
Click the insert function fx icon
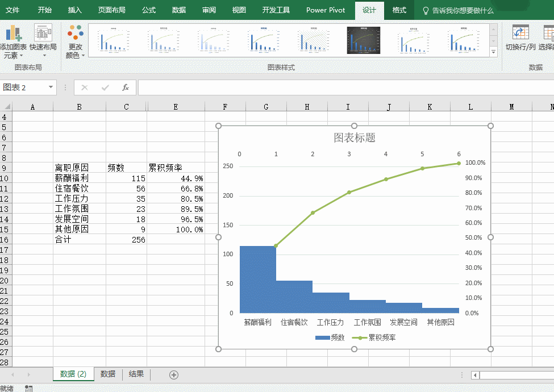126,87
